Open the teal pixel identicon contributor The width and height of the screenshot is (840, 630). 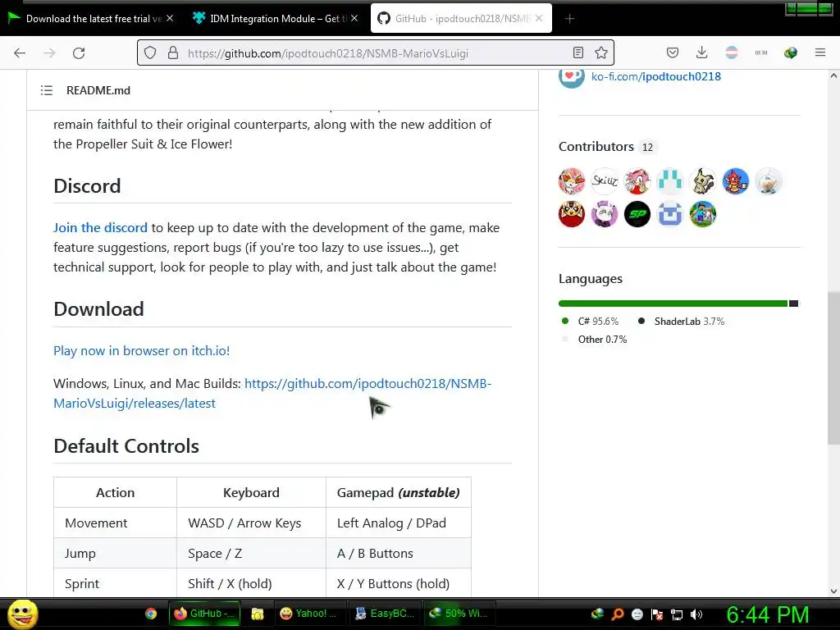point(669,181)
